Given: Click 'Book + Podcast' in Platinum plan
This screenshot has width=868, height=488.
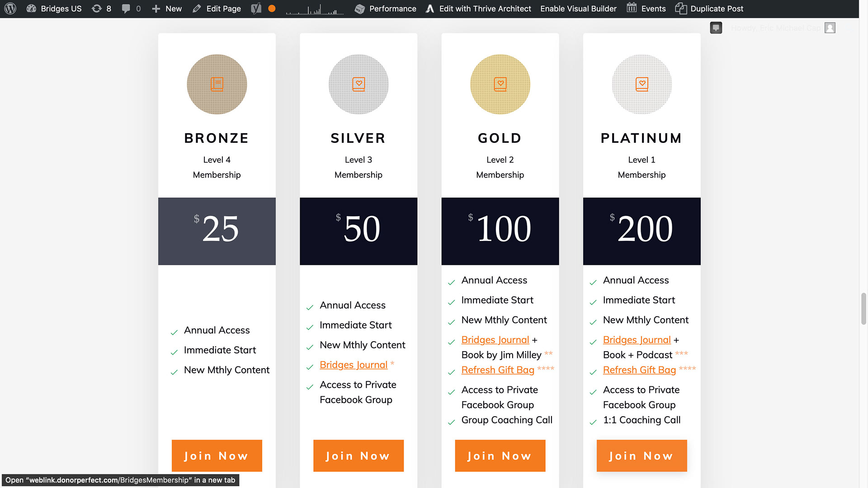Looking at the screenshot, I should pos(637,355).
